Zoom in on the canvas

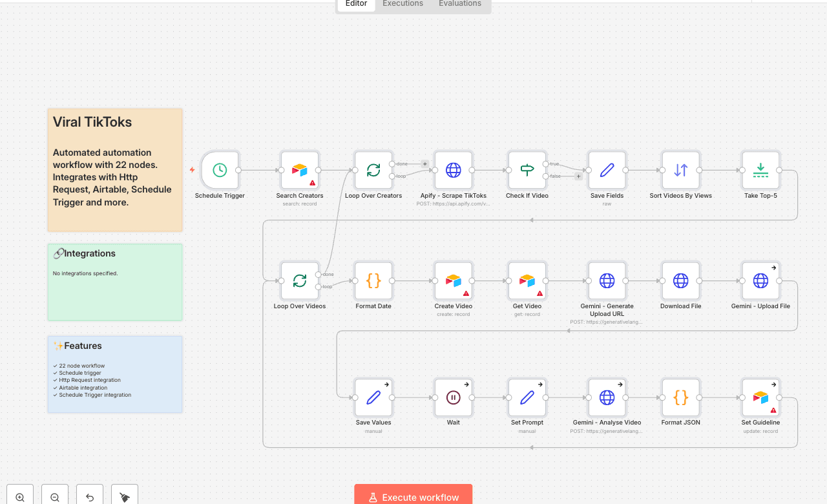coord(20,497)
